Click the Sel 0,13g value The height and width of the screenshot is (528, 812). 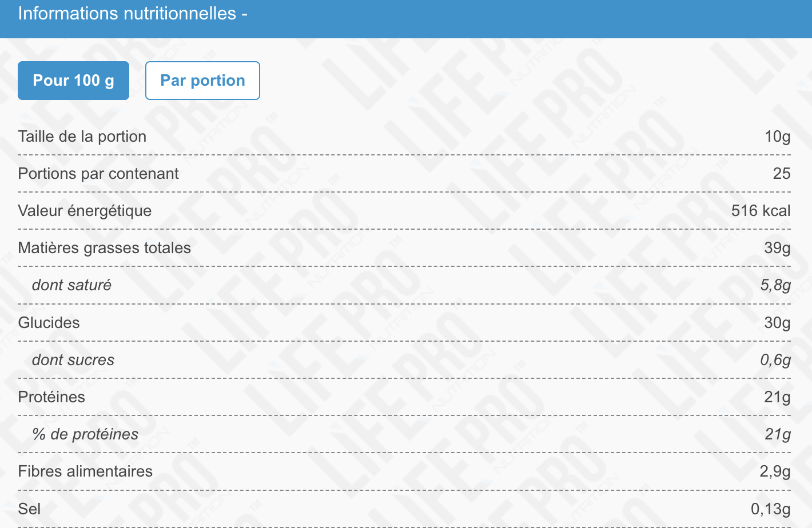[x=771, y=509]
